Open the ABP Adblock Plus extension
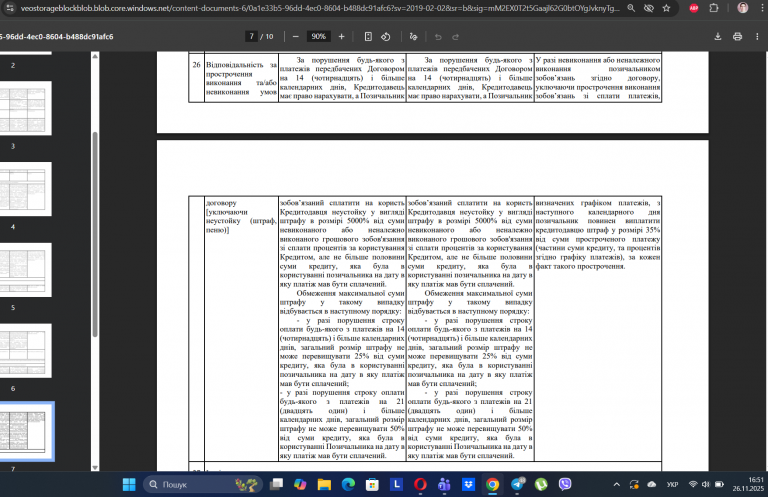Viewport: 768px width, 497px height. [x=694, y=8]
